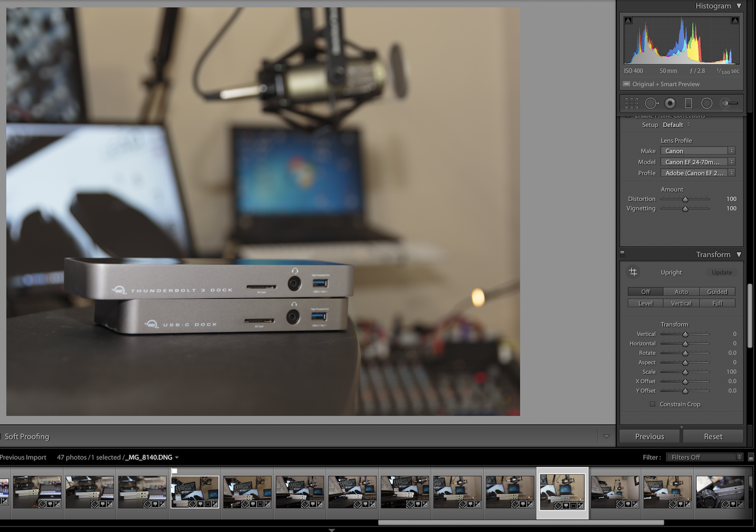Toggle shadow clipping indicator in histogram
This screenshot has height=532, width=756.
(x=628, y=20)
